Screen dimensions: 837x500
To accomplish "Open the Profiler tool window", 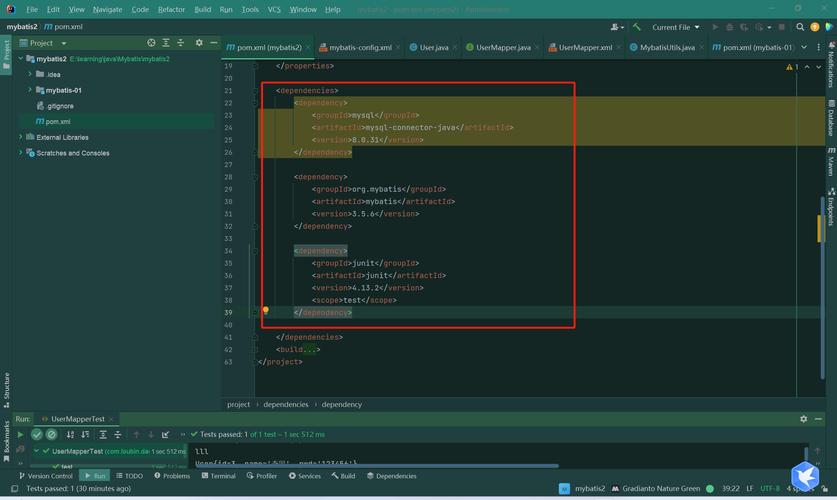I will (262, 476).
